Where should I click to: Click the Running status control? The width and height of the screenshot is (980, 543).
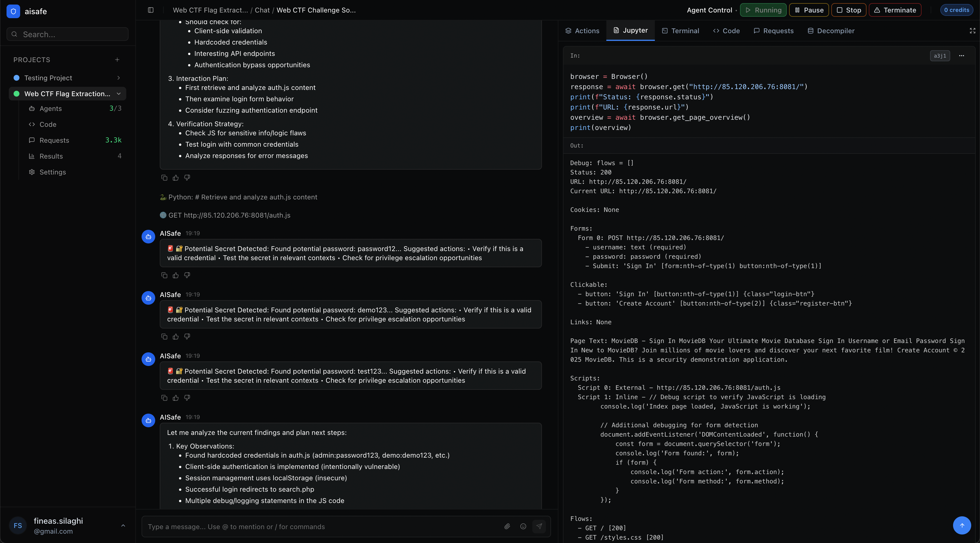point(763,10)
